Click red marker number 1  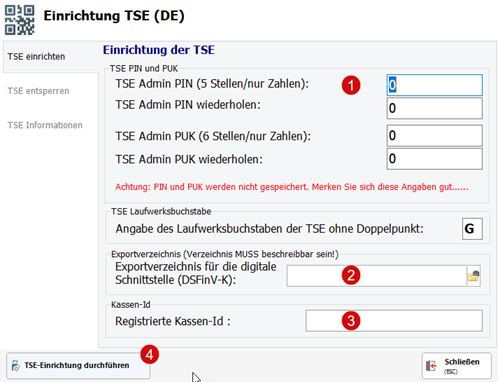click(x=351, y=85)
